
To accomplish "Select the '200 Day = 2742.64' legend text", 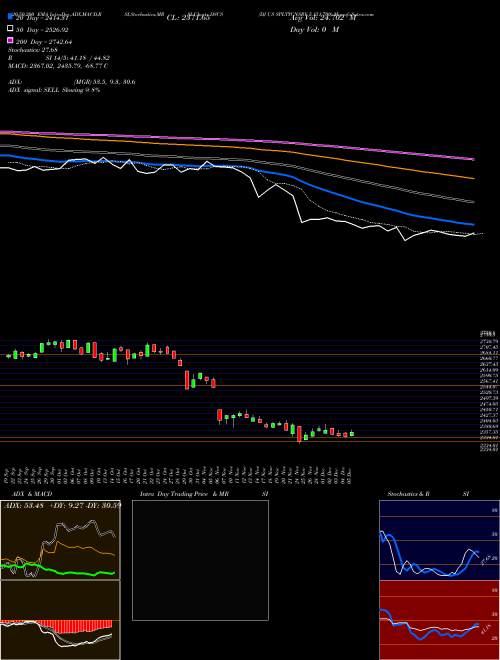I will click(x=44, y=42).
